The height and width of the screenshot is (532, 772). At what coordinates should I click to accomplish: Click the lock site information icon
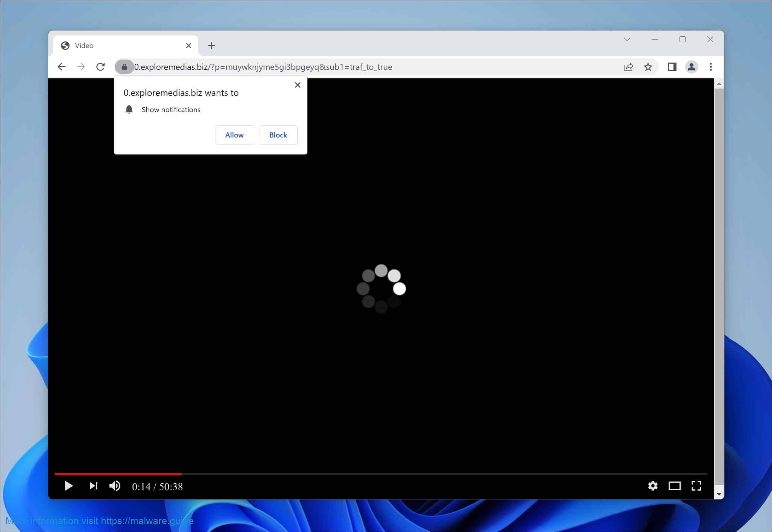click(x=124, y=67)
